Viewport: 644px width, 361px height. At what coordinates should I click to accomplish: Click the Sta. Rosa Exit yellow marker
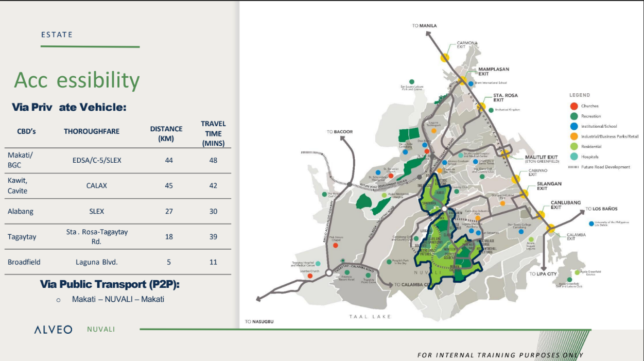(482, 107)
